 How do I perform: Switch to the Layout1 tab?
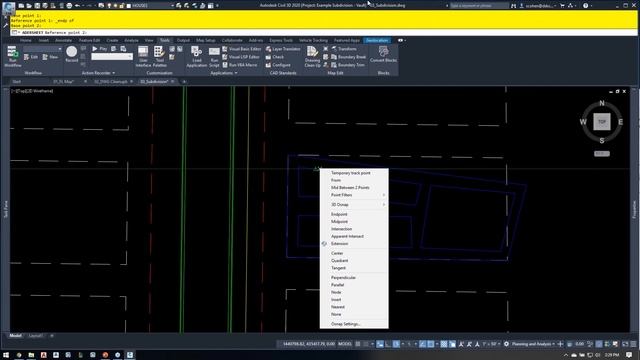36,336
